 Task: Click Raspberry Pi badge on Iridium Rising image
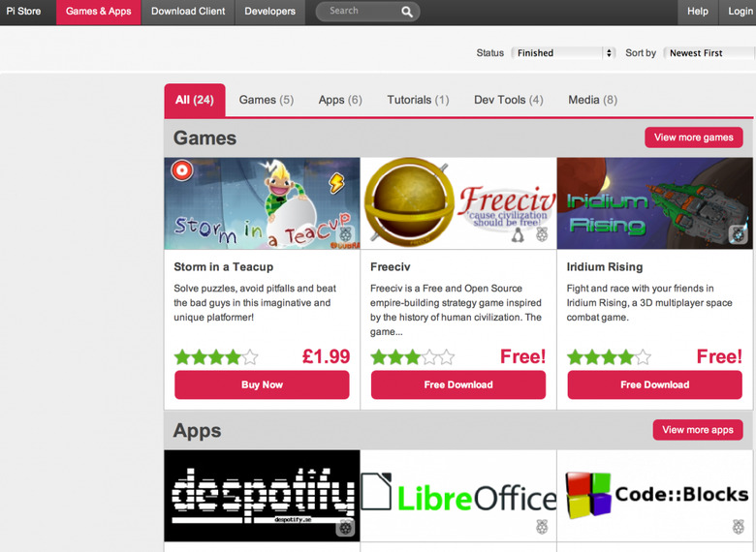tap(739, 234)
